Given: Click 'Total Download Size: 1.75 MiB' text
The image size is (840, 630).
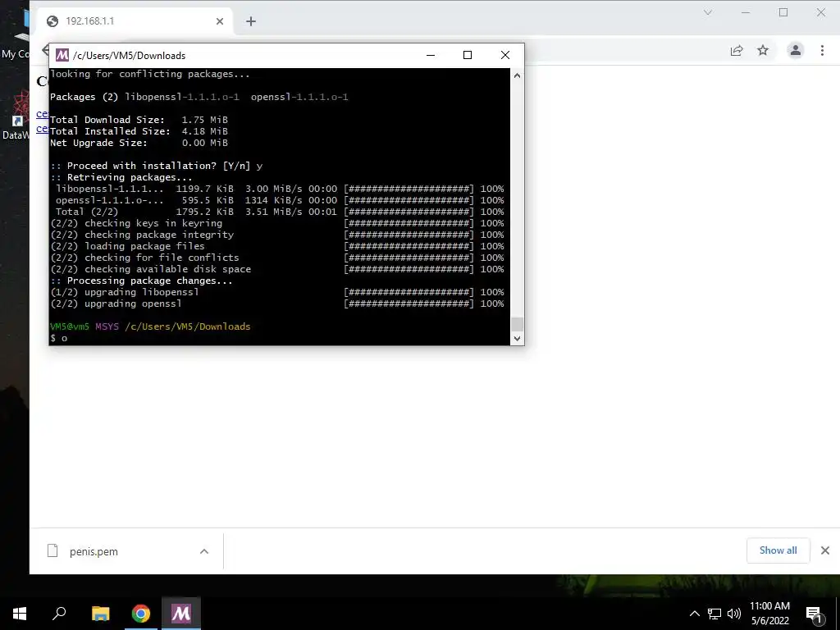Looking at the screenshot, I should (x=139, y=120).
